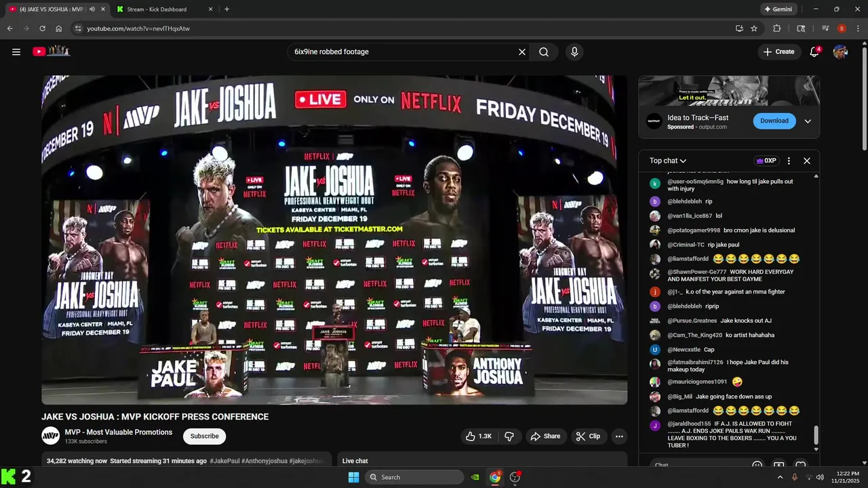Open live chat options three-dot menu
Image resolution: width=868 pixels, height=488 pixels.
point(789,161)
